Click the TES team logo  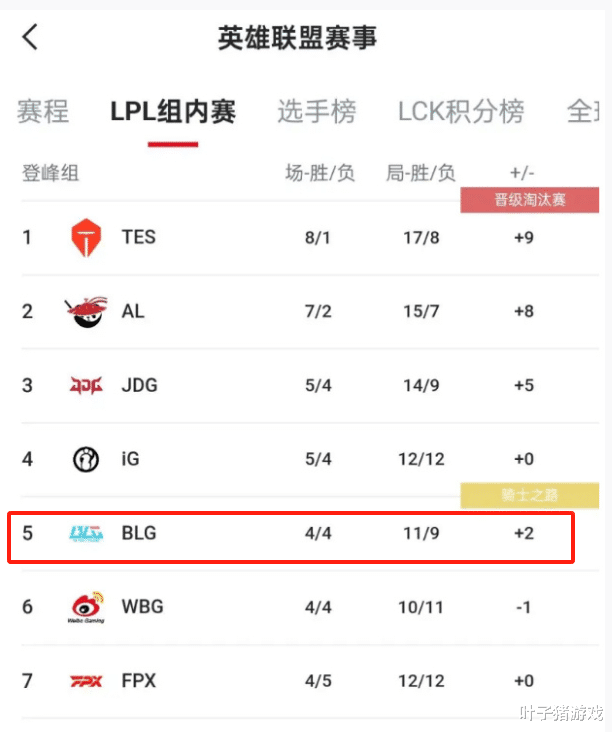point(86,238)
